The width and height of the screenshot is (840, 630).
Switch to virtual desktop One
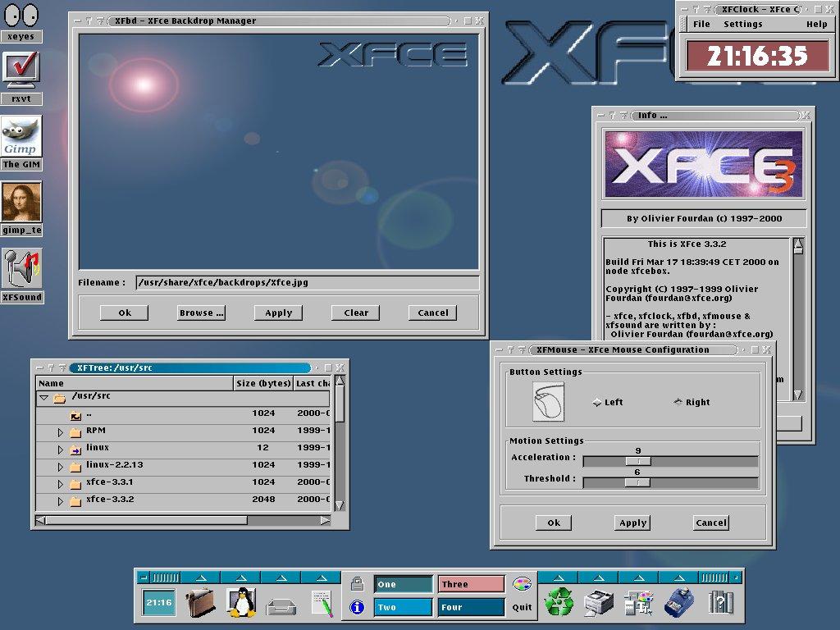(403, 584)
